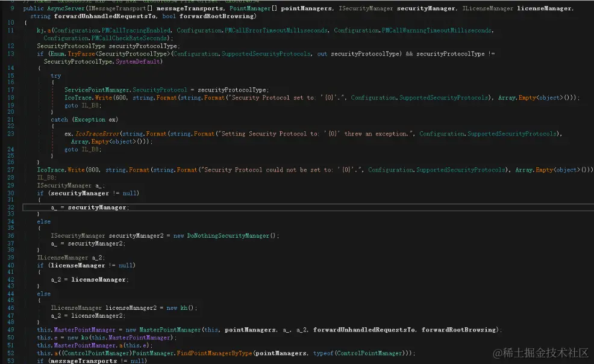Viewport: 594px width, 364px height.
Task: Click messageTransports in the line 53 condition
Action: pos(83,361)
